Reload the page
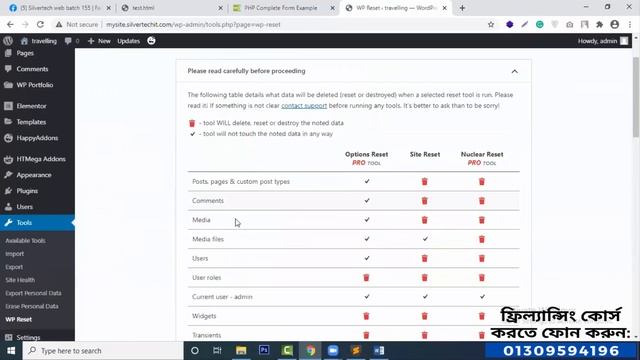This screenshot has width=640, height=360. point(40,24)
